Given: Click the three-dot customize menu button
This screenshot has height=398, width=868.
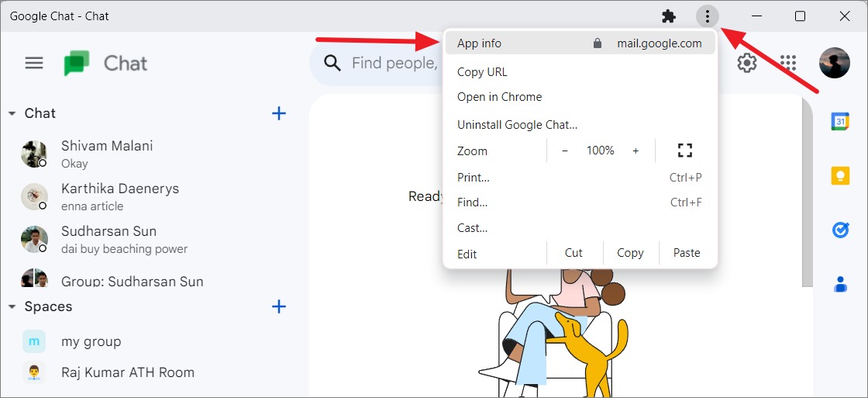Looking at the screenshot, I should 707,16.
